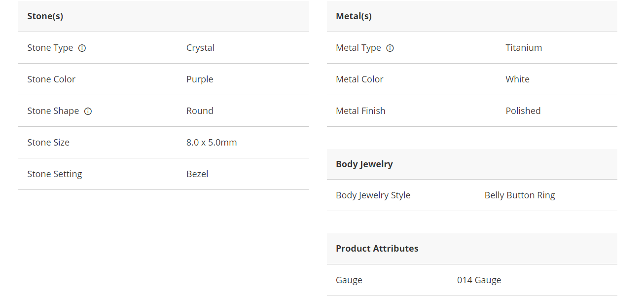Click the Polished metal finish value
Image resolution: width=644 pixels, height=298 pixels.
pyautogui.click(x=523, y=111)
